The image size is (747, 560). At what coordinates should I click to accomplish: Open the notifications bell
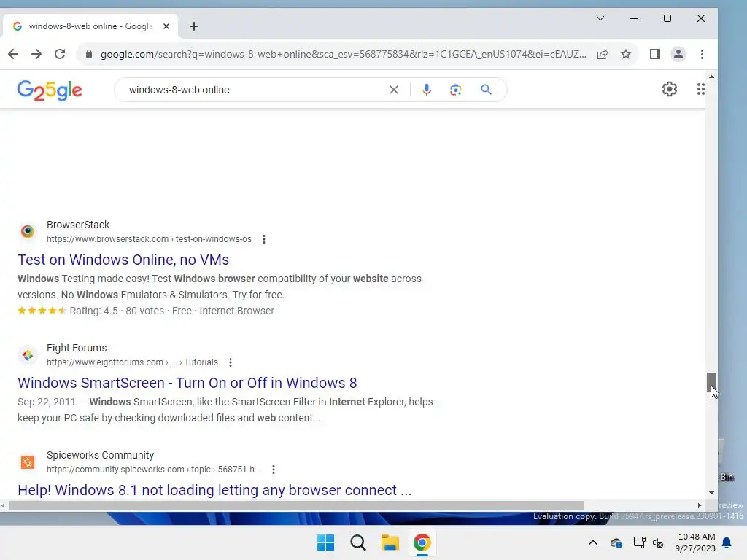click(x=727, y=542)
